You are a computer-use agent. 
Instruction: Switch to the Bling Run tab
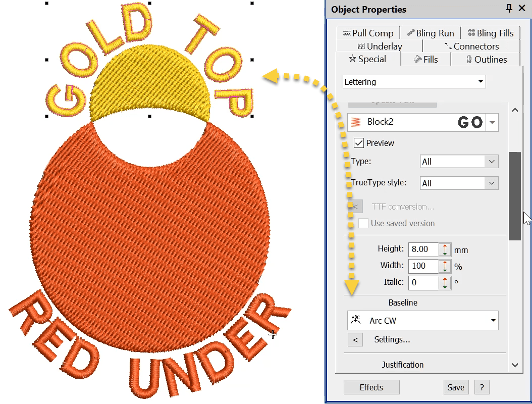click(431, 33)
